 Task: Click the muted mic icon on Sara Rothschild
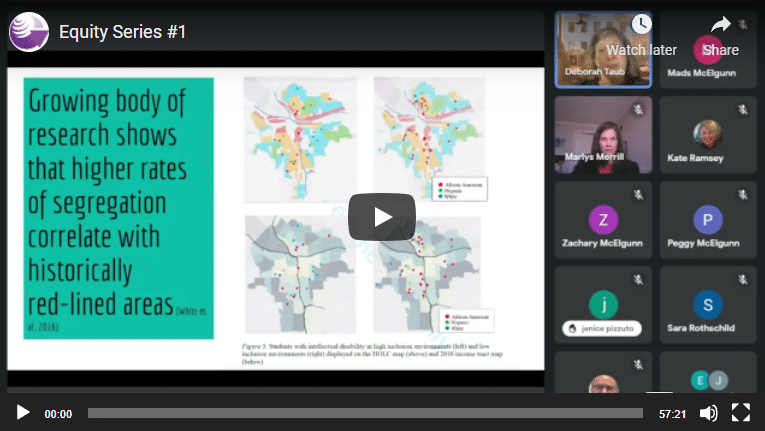pyautogui.click(x=743, y=280)
